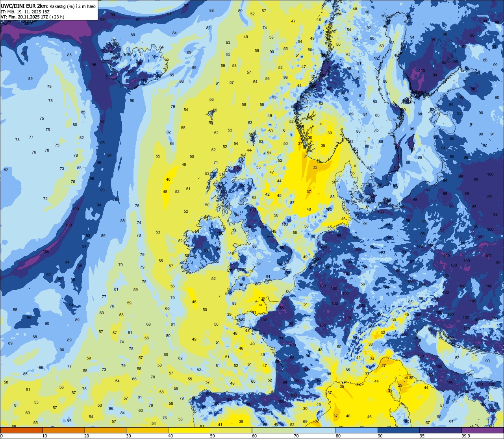Click the 'VT: Fim. 20.11.2025 17Z' valid time
The width and height of the screenshot is (504, 439).
[24, 17]
